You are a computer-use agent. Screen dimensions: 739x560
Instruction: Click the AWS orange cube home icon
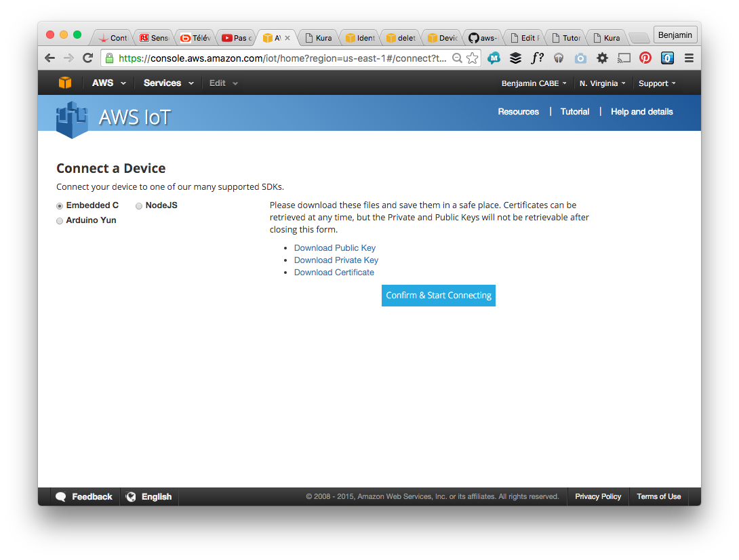click(64, 83)
